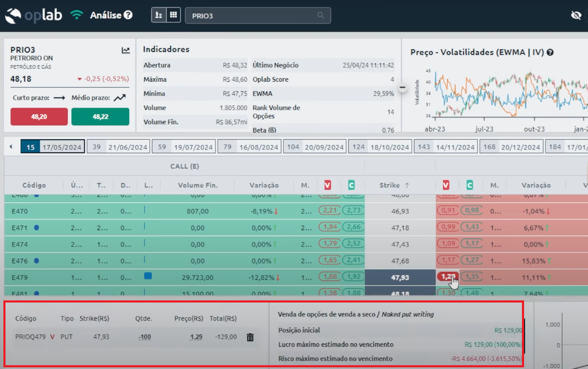Toggle hide values eye icon

tap(576, 16)
